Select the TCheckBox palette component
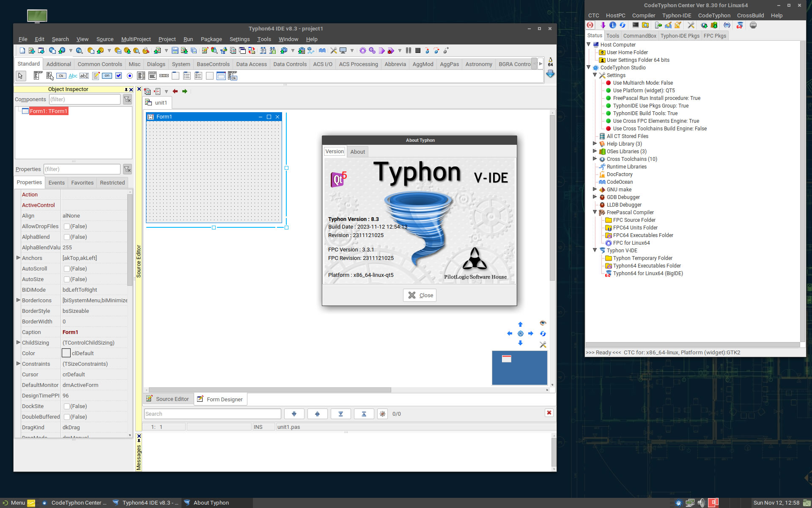This screenshot has width=812, height=508. (x=119, y=76)
